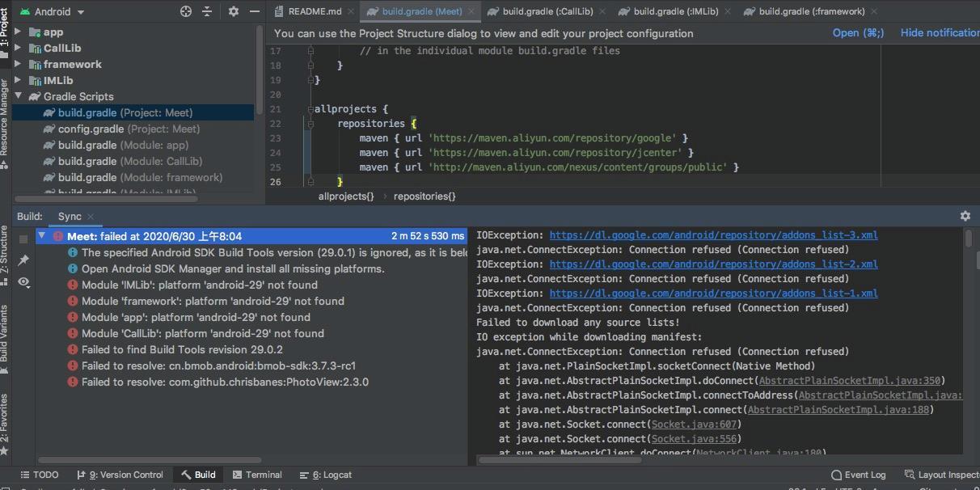Open Build Variants side panel
This screenshot has height=490, width=980.
[5, 339]
